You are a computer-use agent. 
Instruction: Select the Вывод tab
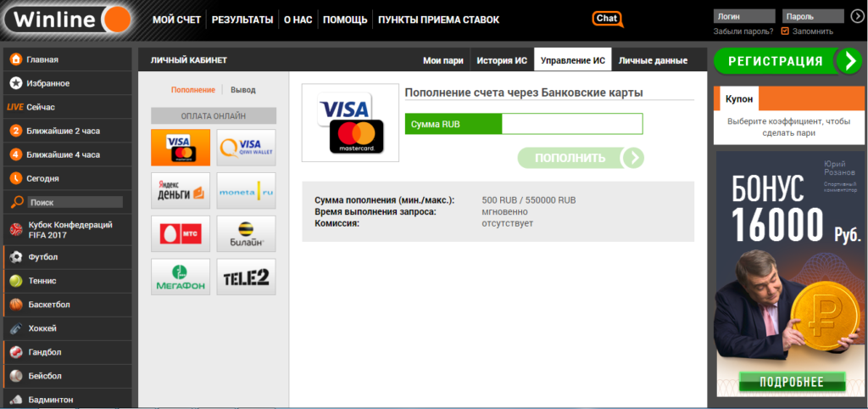point(243,90)
